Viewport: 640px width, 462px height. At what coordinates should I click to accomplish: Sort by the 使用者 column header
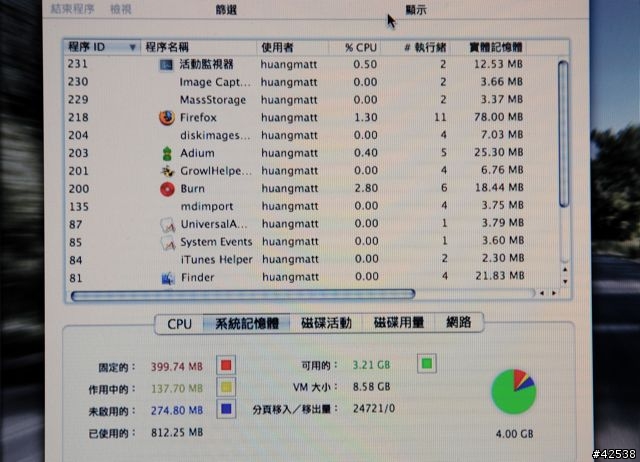pos(293,47)
